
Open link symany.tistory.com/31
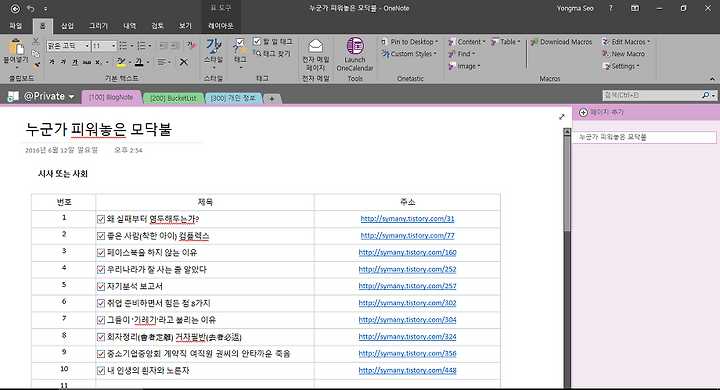[x=407, y=219]
